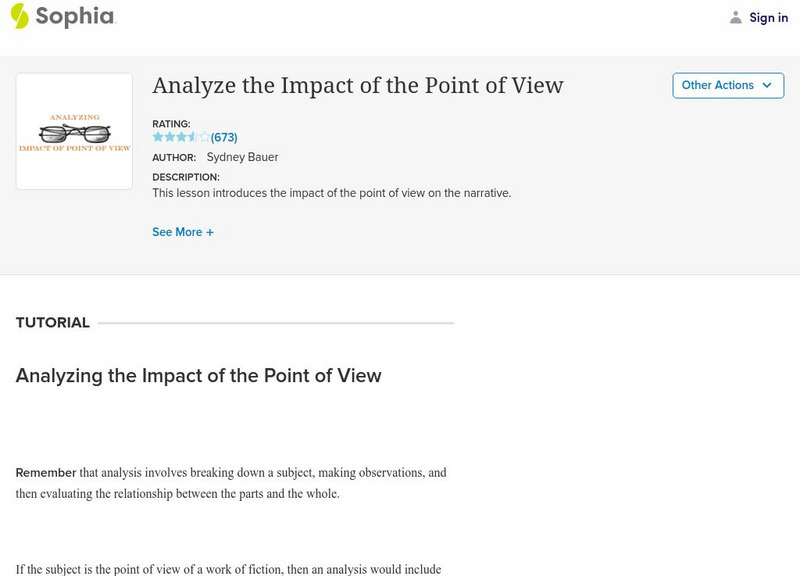
Task: Click the TUTORIAL section heading
Action: (x=53, y=323)
